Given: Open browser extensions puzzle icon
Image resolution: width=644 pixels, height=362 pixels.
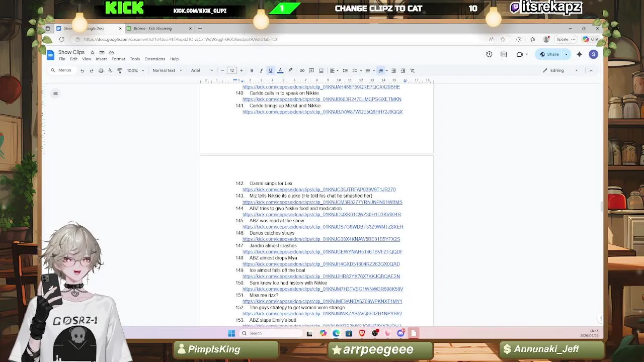Looking at the screenshot, I should (518, 39).
